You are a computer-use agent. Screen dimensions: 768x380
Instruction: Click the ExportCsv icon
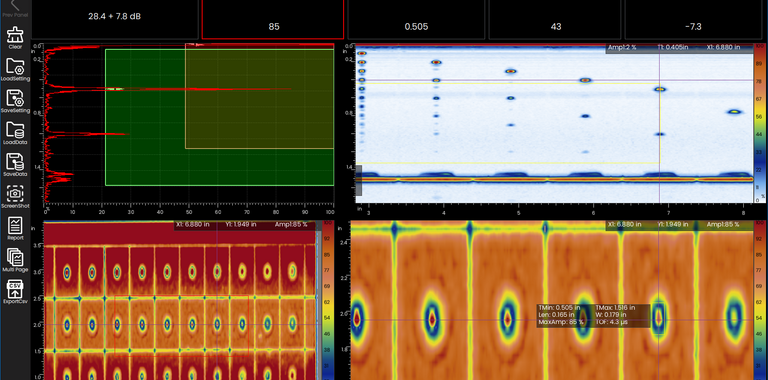pos(15,289)
